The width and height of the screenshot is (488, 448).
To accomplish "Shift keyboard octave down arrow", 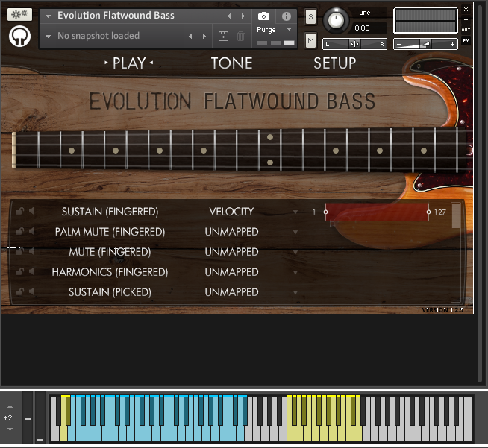I will point(10,429).
